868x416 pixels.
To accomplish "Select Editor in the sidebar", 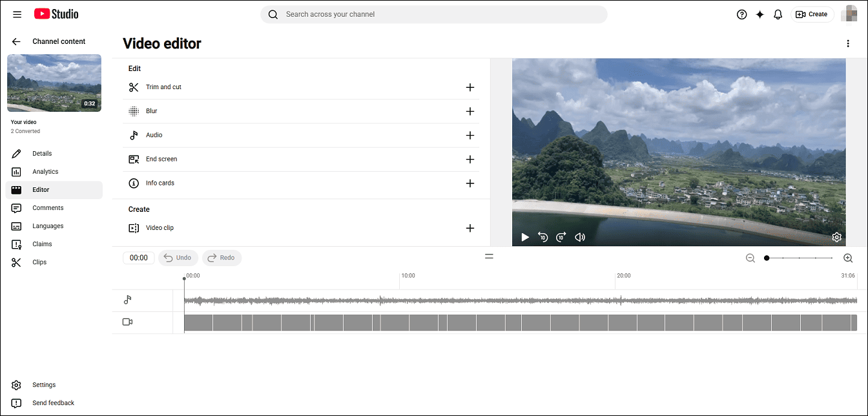I will tap(54, 190).
